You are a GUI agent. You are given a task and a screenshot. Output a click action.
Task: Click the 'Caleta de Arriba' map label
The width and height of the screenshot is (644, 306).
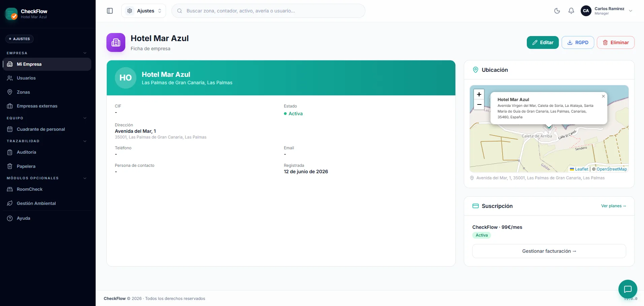[x=537, y=136]
